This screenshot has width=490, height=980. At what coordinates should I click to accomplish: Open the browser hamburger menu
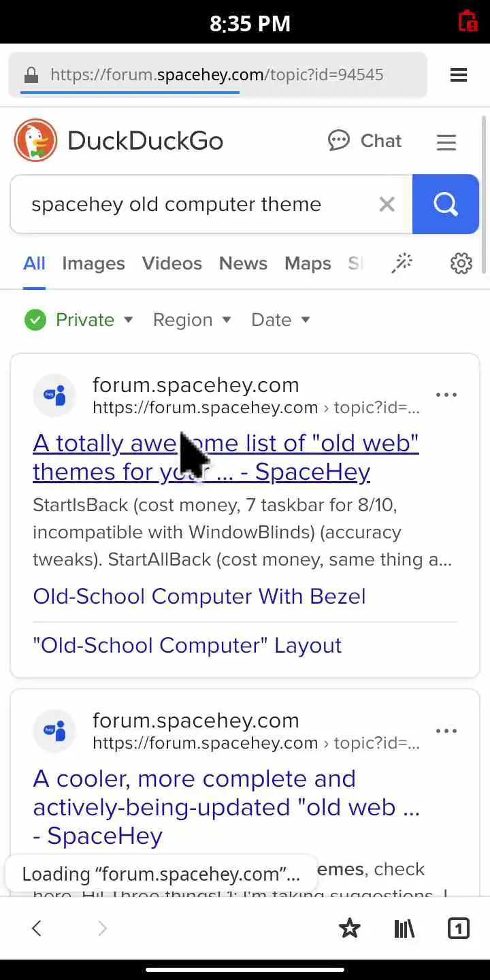[458, 75]
